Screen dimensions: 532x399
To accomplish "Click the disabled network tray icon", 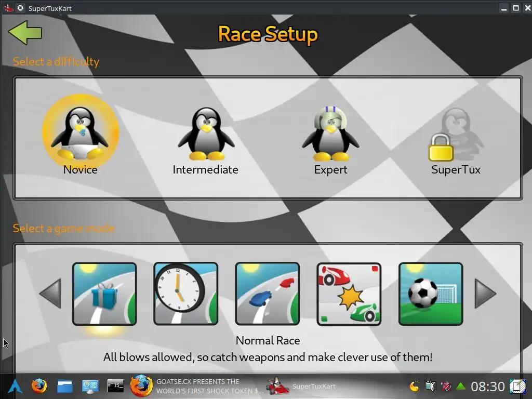I will coord(446,386).
